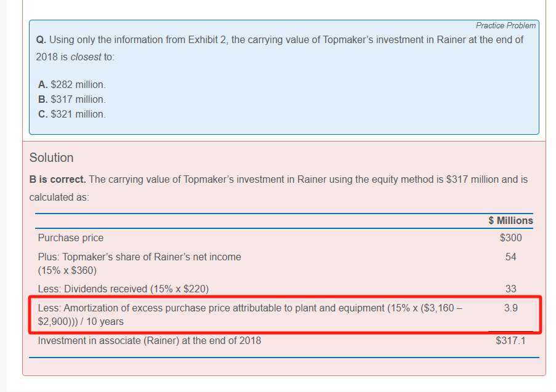Click the question text about Exhibit 2
The image size is (556, 392).
click(280, 40)
